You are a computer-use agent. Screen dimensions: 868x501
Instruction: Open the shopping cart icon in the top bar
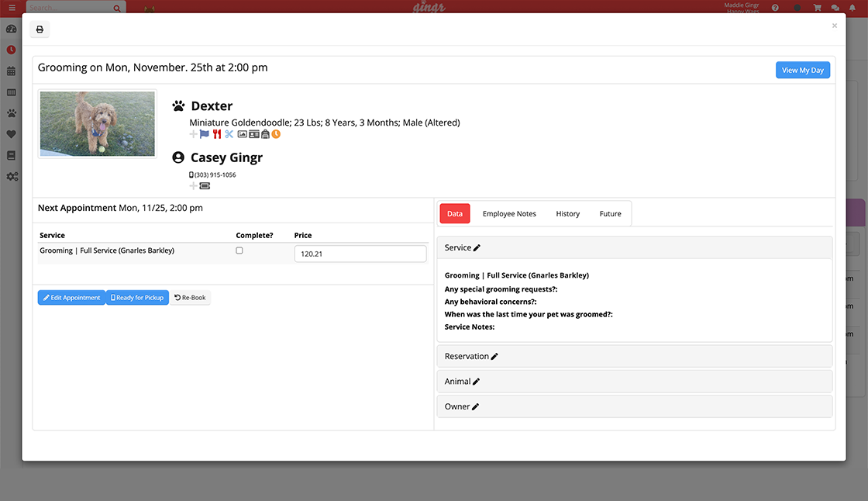[x=816, y=7]
